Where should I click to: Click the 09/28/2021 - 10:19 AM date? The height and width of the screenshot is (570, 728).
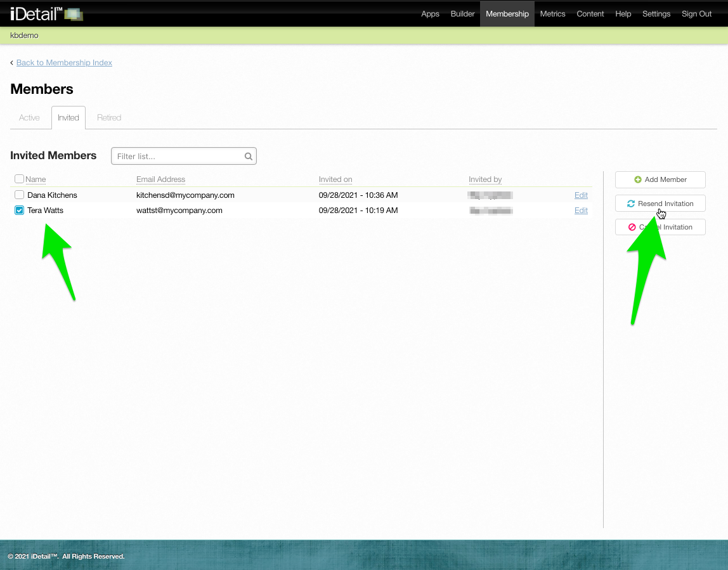(x=358, y=211)
